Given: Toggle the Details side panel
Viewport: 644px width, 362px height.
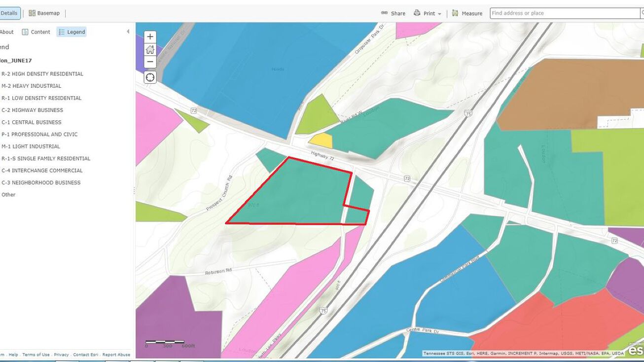Looking at the screenshot, I should (x=9, y=13).
